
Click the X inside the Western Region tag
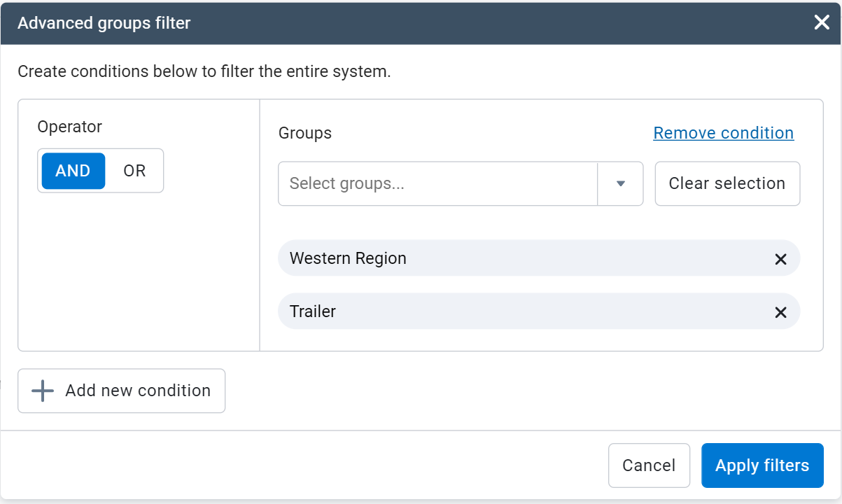(780, 259)
